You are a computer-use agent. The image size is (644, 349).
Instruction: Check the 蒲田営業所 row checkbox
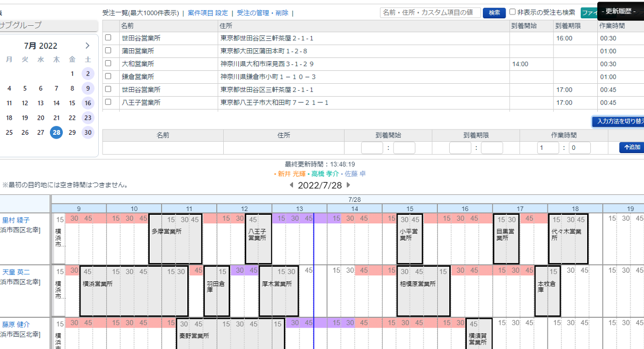[x=108, y=50]
